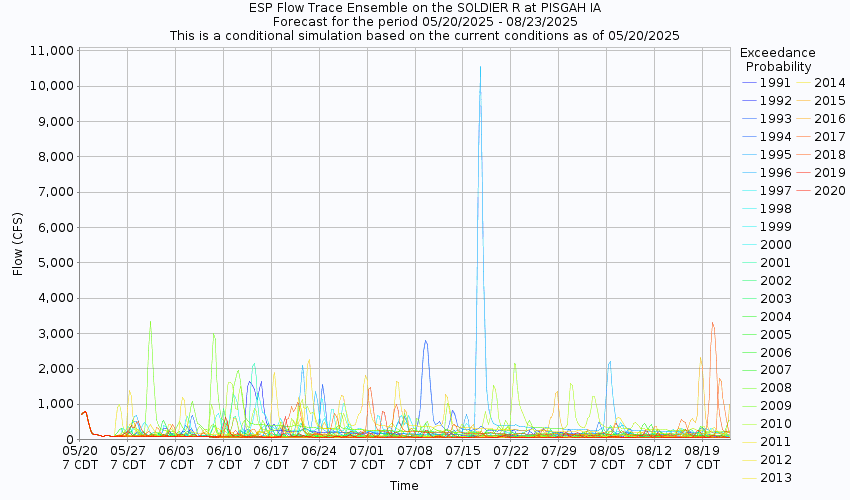Select the 2003 legend entry
This screenshot has width=850, height=500.
(x=767, y=299)
